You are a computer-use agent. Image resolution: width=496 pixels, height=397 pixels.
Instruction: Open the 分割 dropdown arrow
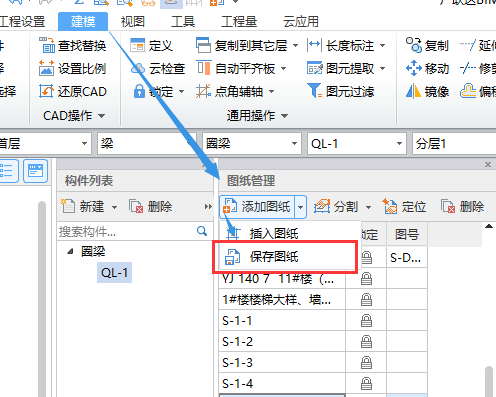[368, 207]
